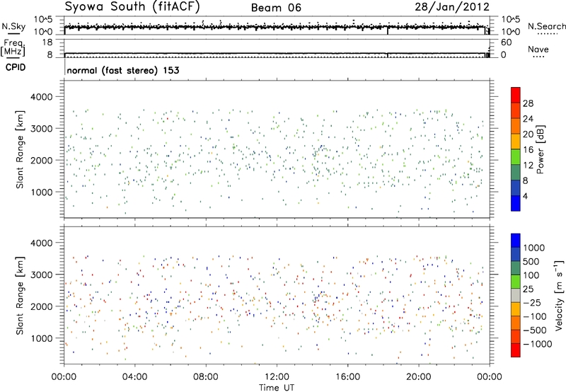The width and height of the screenshot is (566, 392).
Task: Click the '04:00' time tick label
Action: 134,377
